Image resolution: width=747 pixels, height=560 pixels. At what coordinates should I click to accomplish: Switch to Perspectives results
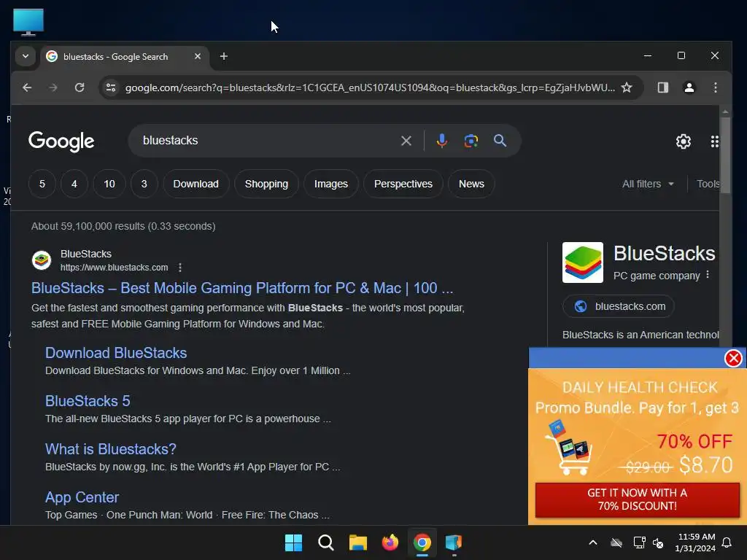[x=403, y=184]
